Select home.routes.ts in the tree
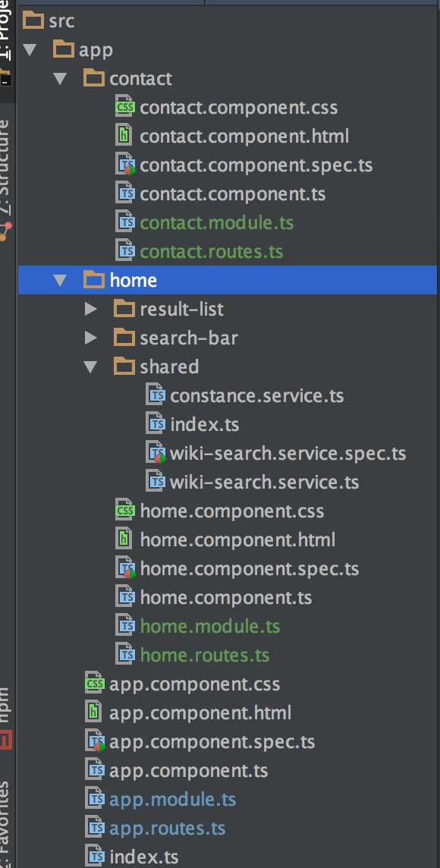This screenshot has height=868, width=440. [x=205, y=655]
